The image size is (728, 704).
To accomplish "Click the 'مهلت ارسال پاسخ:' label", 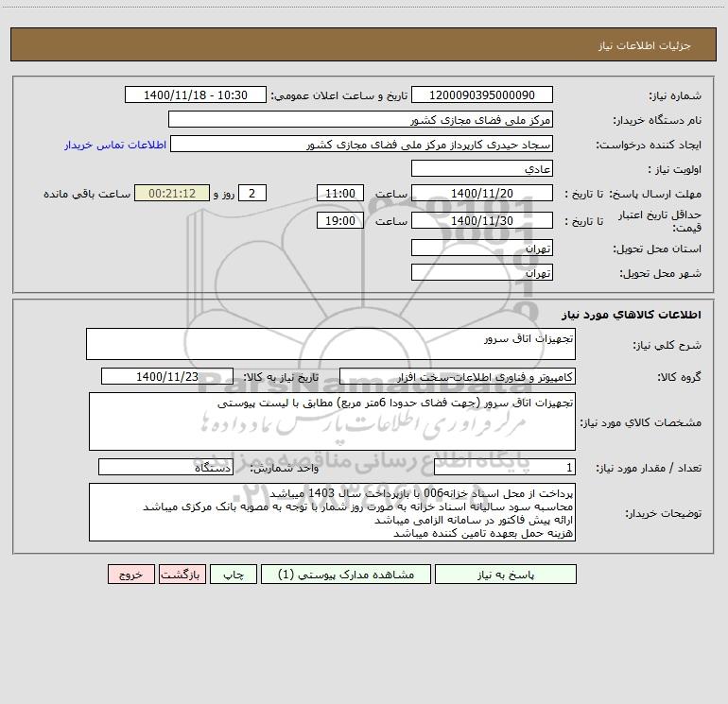I will tap(654, 194).
